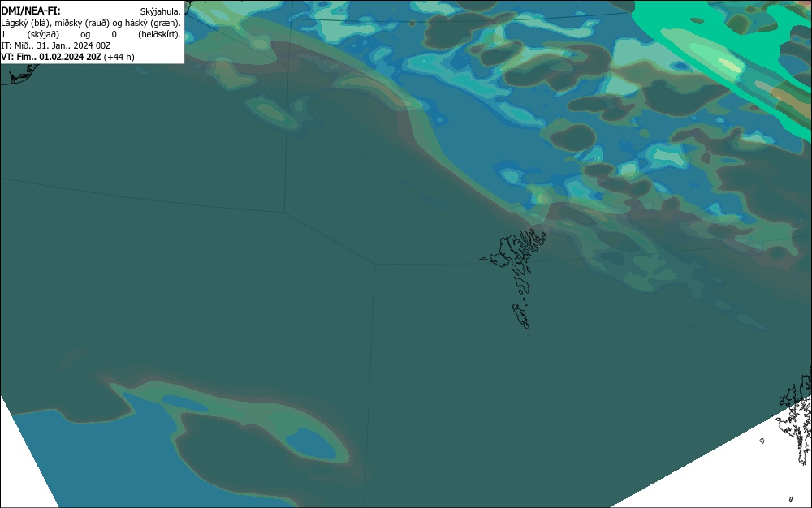Click the main Faroe Islands outline on map

pyautogui.click(x=514, y=256)
